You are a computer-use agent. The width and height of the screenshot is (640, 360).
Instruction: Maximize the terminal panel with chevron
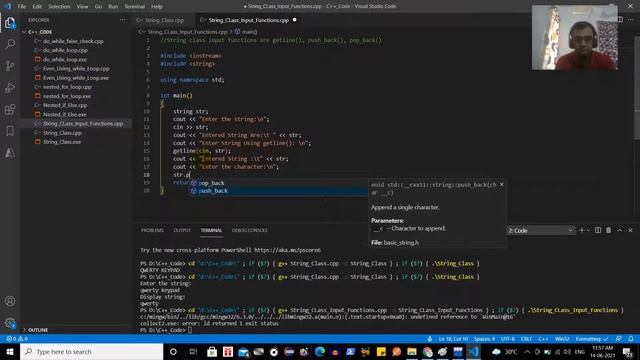620,230
